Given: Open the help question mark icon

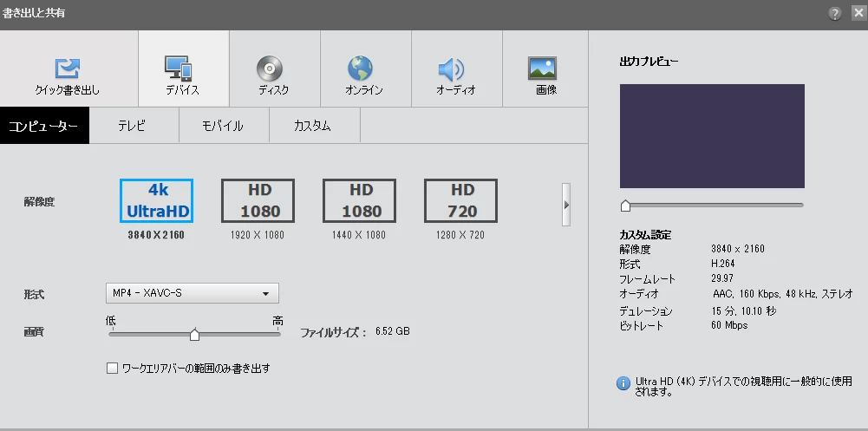Looking at the screenshot, I should tap(835, 14).
